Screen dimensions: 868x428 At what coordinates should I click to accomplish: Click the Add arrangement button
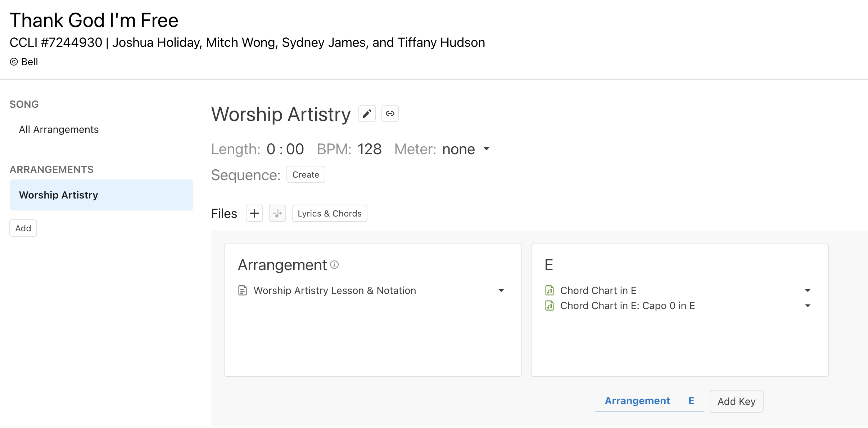click(23, 228)
